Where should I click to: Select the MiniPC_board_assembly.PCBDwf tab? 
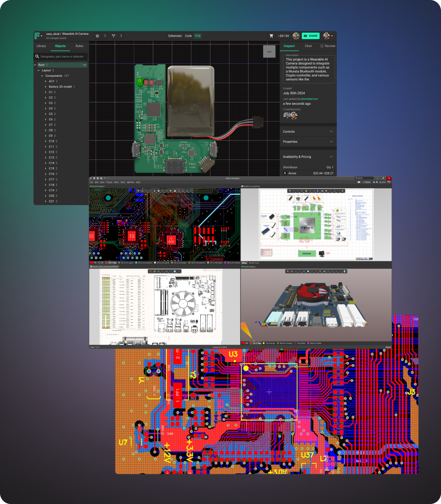pyautogui.click(x=105, y=267)
